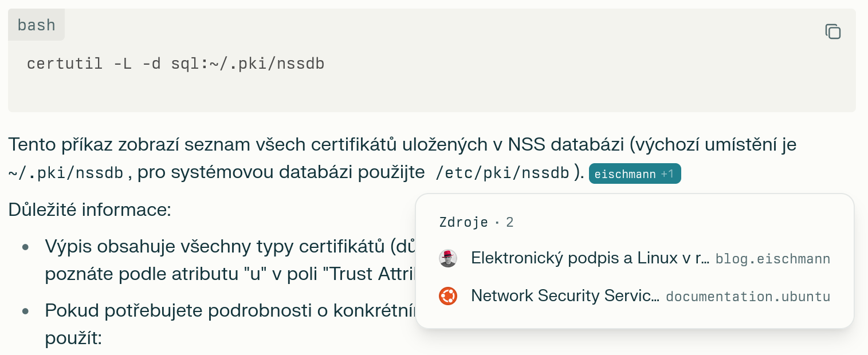The image size is (868, 355).
Task: Click the "+1" count in citation chip
Action: click(x=667, y=174)
